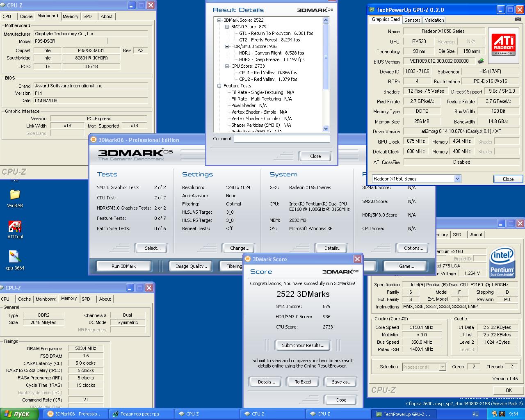
Task: Select CPU1 - Red Valley row
Action: [268, 73]
